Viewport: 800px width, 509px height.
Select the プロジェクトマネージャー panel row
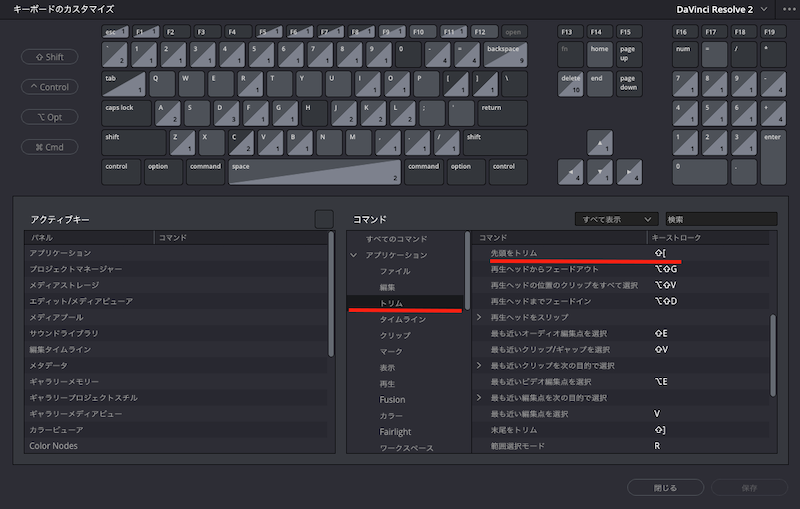tap(176, 269)
